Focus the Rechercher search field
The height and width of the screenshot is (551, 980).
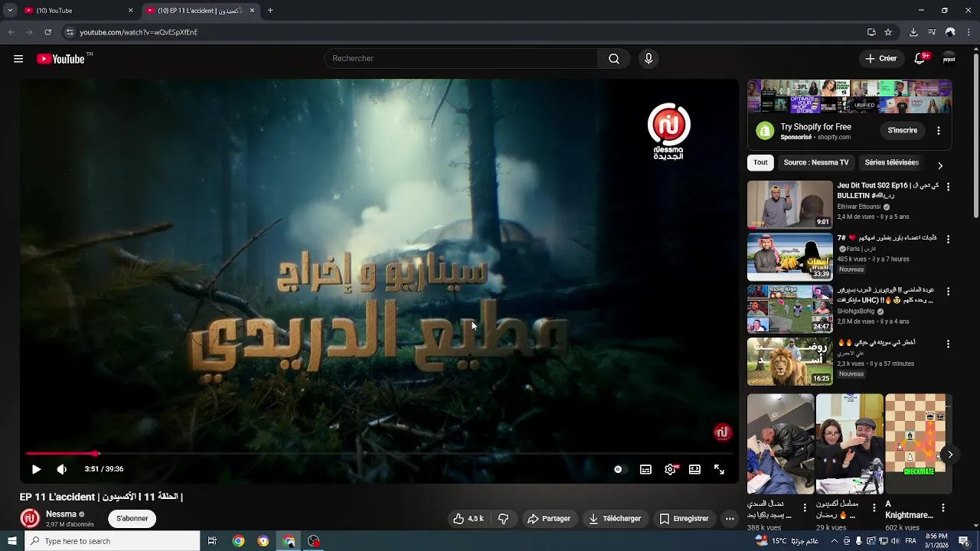click(x=461, y=59)
